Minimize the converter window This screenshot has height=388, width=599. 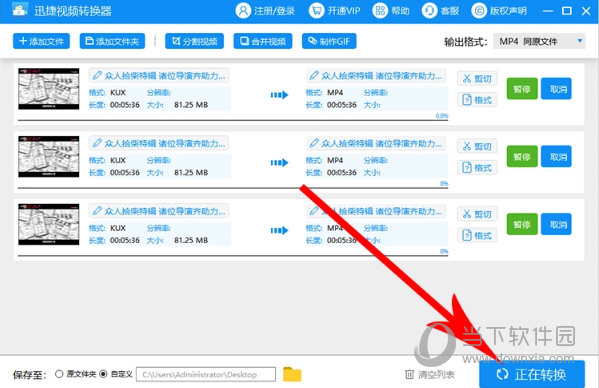coord(548,11)
